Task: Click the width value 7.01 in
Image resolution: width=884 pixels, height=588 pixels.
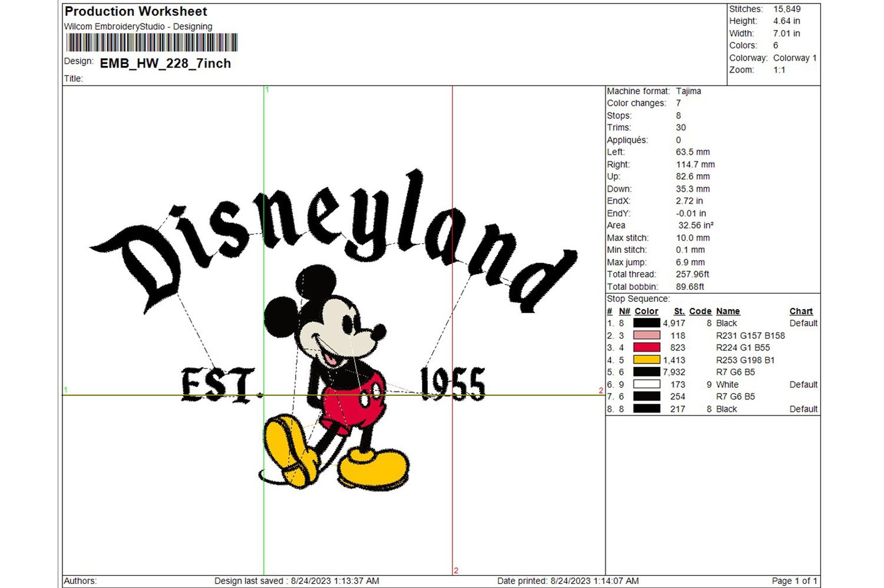Action: [787, 34]
